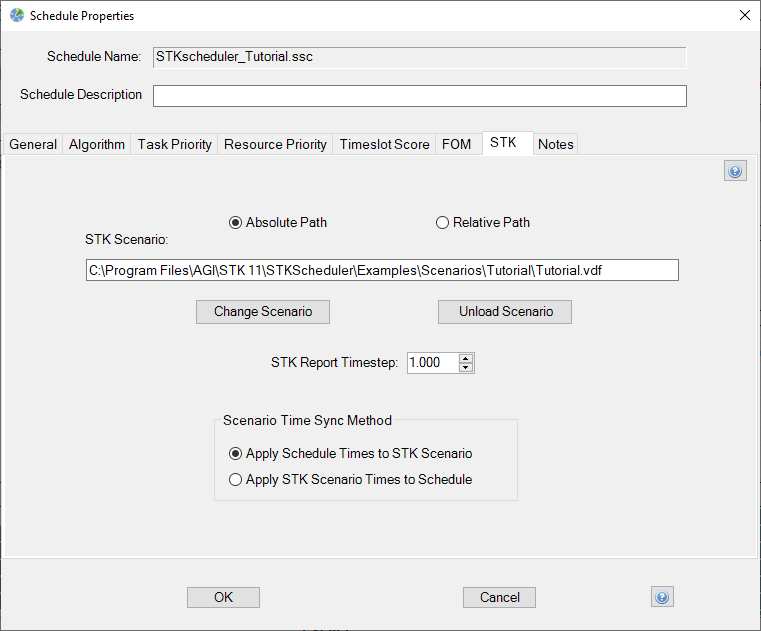Open the Algorithm tab
The width and height of the screenshot is (761, 631).
point(97,144)
